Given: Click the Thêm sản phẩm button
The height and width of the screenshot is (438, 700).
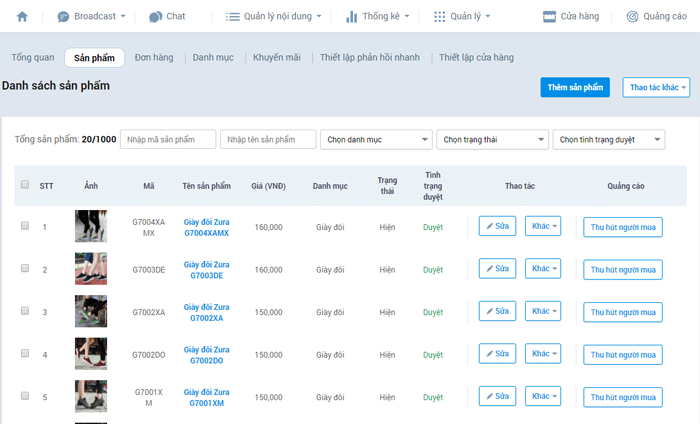Looking at the screenshot, I should tap(575, 88).
